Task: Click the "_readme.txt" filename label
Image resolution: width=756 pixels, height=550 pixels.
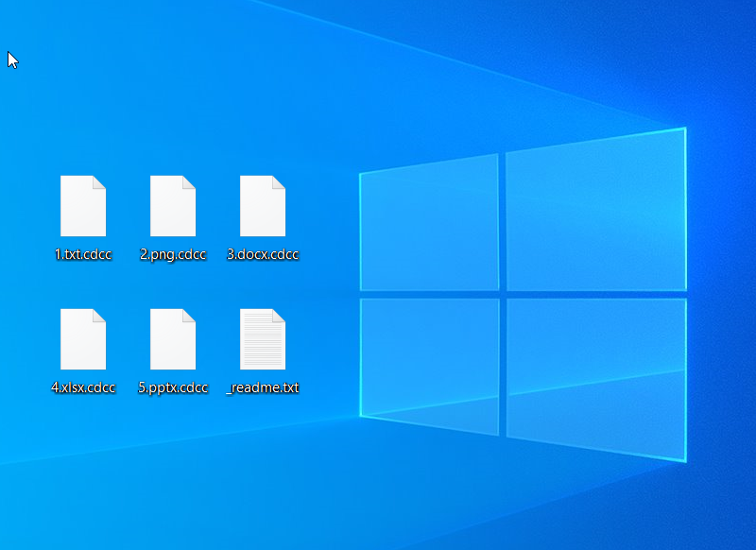Action: pos(263,387)
